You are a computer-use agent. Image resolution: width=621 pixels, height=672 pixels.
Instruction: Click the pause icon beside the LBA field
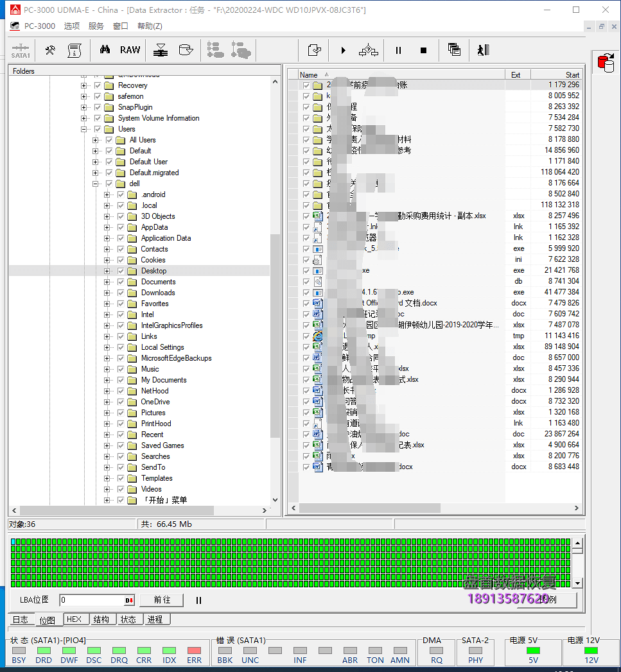198,600
